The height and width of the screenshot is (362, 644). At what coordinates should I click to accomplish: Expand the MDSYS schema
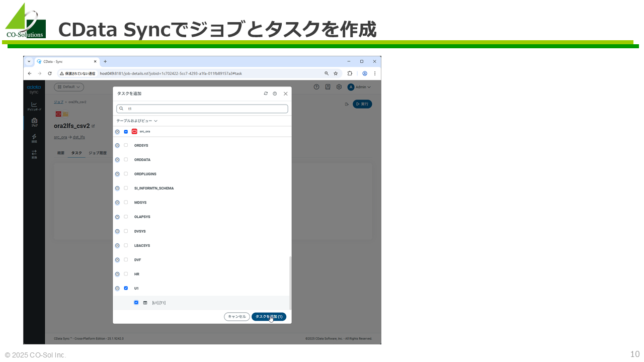pos(117,203)
